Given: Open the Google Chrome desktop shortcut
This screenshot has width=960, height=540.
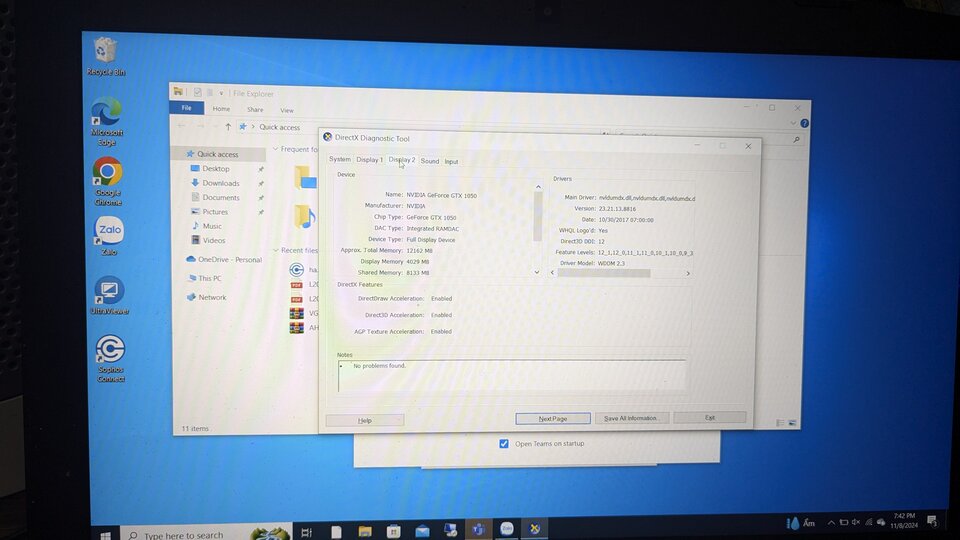Looking at the screenshot, I should [x=108, y=181].
